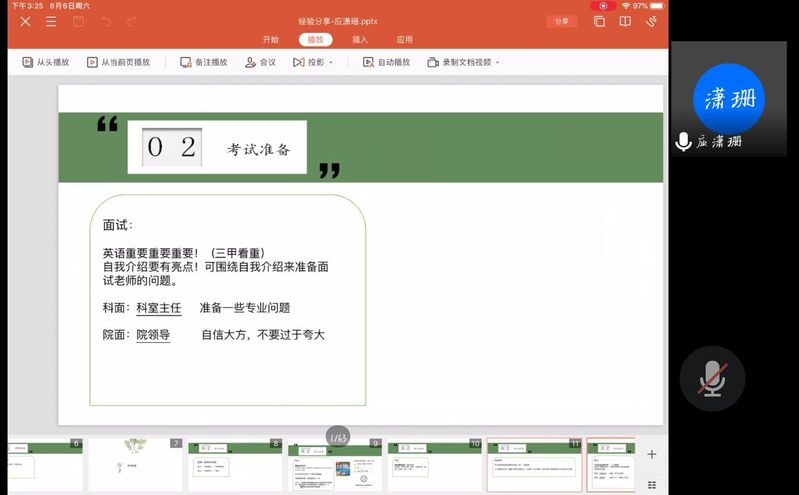The height and width of the screenshot is (495, 799).
Task: Undo the last action
Action: point(105,21)
